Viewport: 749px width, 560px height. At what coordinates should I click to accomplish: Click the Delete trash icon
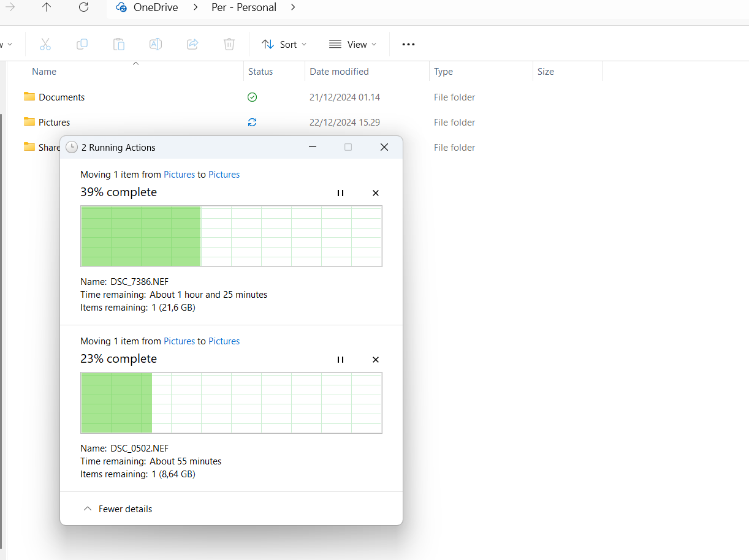[229, 44]
